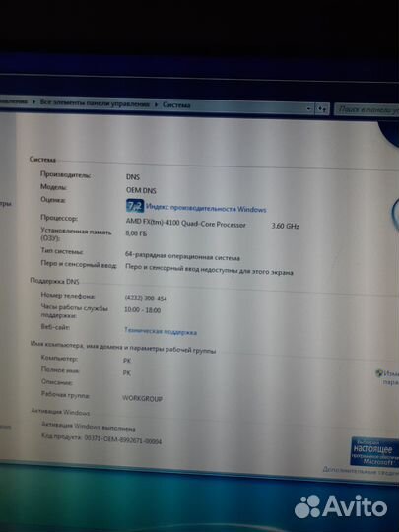Viewport: 399px width, 532px height.
Task: Select installed memory value '8,00 ГБ'
Action: (x=136, y=233)
